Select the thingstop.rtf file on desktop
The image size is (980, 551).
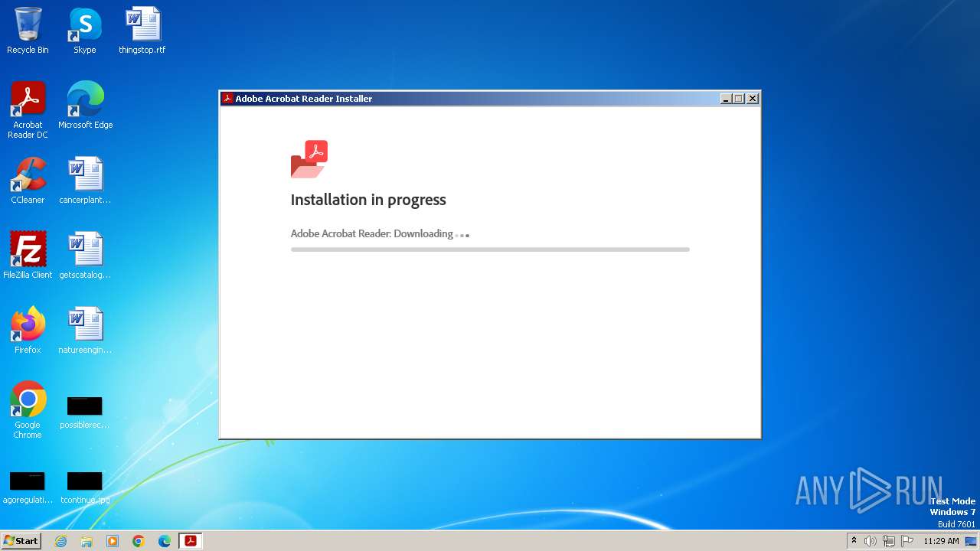click(x=142, y=31)
